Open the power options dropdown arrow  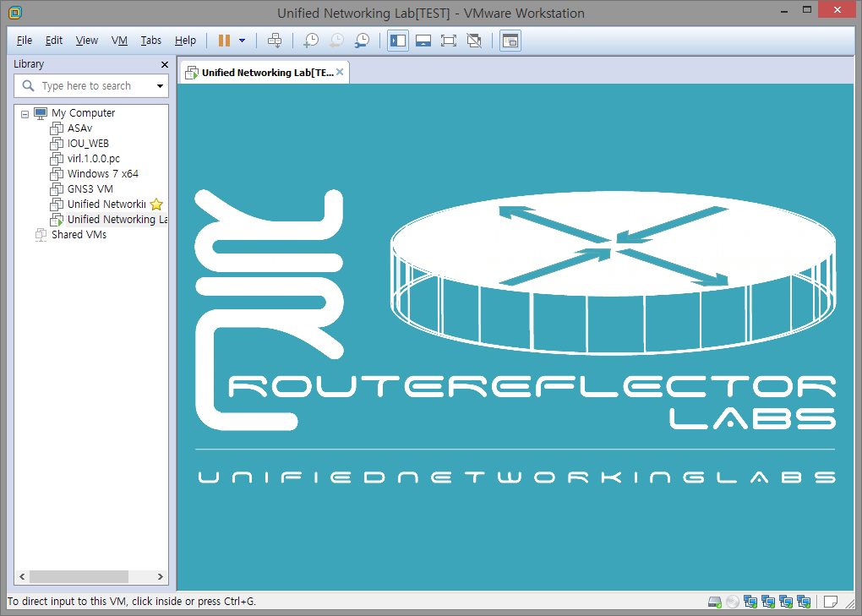pos(242,41)
